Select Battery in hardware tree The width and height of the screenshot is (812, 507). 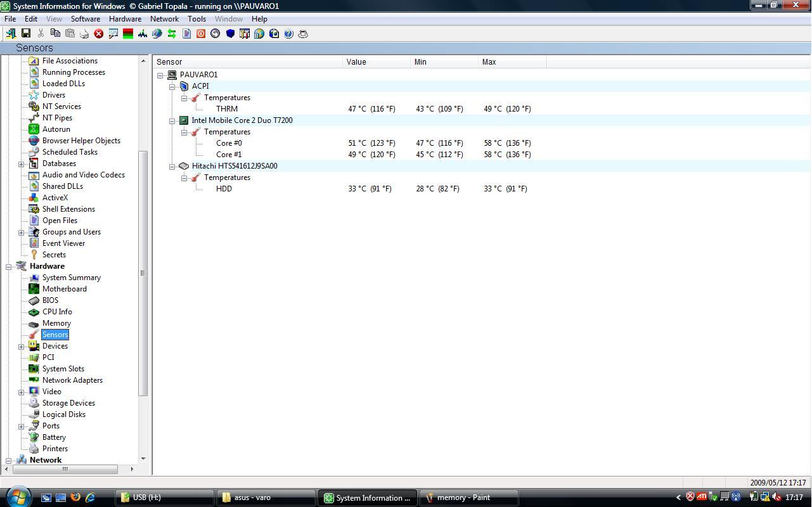[x=54, y=437]
